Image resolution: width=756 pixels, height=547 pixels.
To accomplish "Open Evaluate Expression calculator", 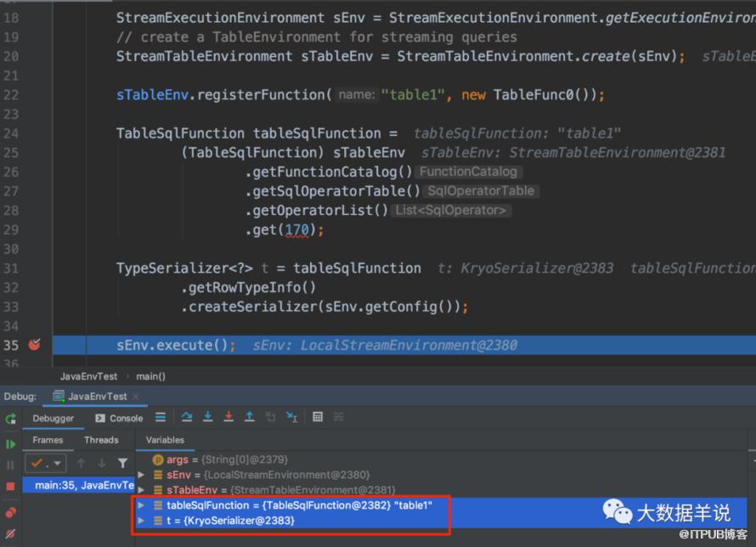I will click(318, 417).
